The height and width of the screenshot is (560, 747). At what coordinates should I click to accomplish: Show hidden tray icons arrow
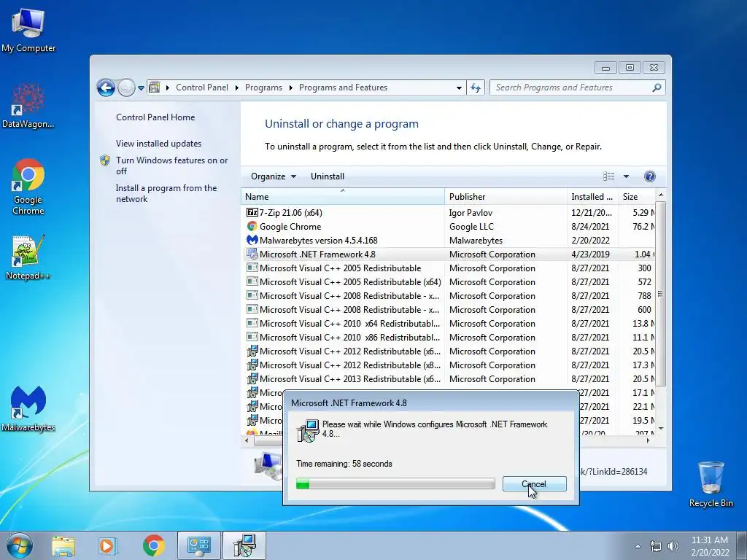tap(638, 546)
